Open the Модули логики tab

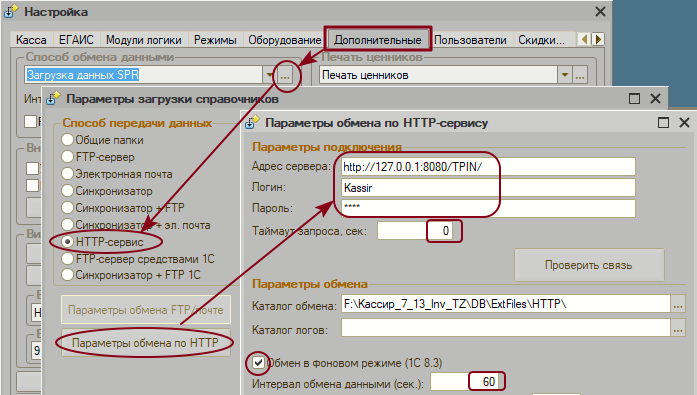click(x=144, y=40)
